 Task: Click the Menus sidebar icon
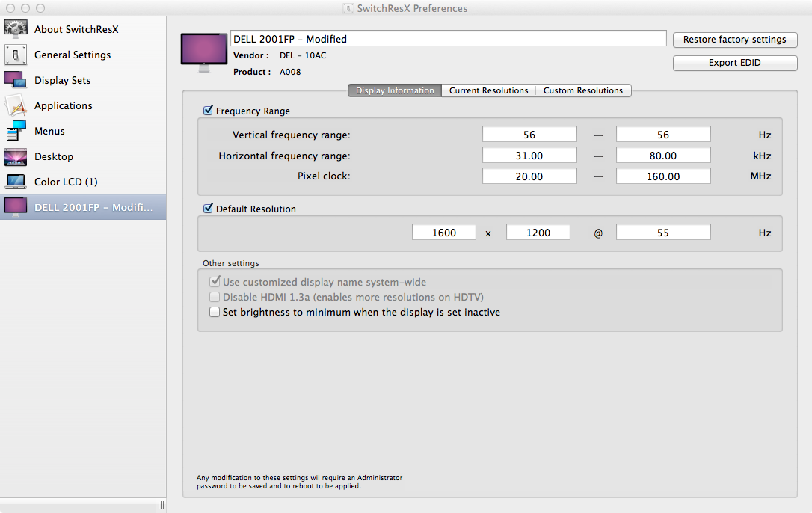16,131
